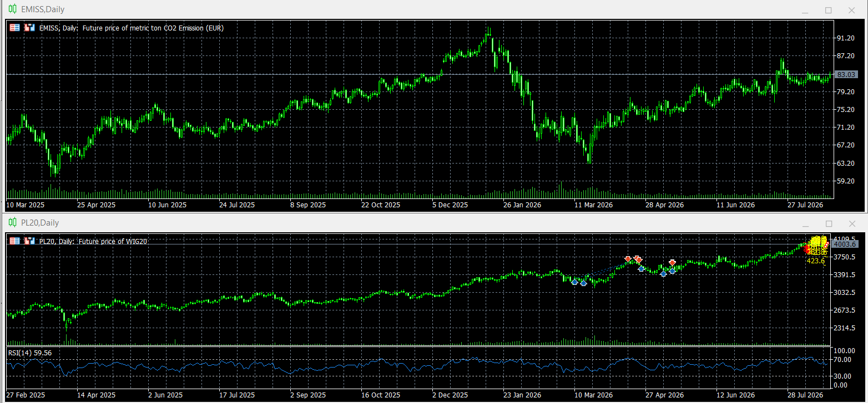
Task: Click the 16 Oct 2025 date on PL20 axis
Action: pos(380,395)
